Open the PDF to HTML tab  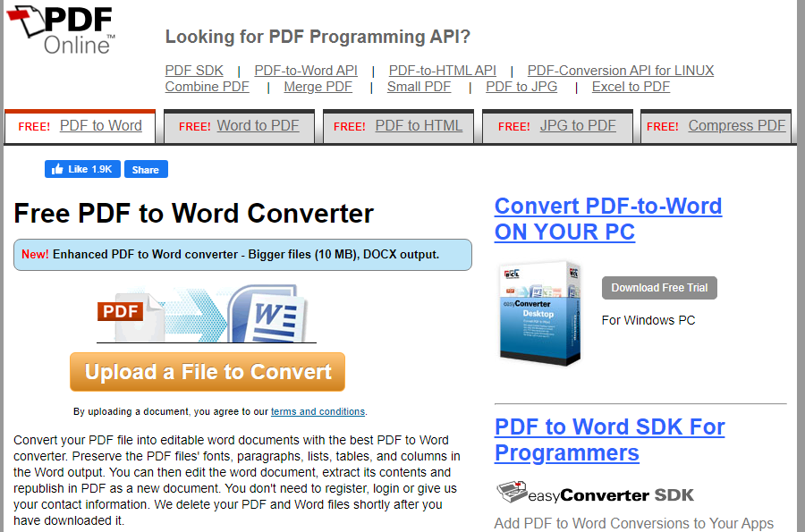tap(419, 126)
